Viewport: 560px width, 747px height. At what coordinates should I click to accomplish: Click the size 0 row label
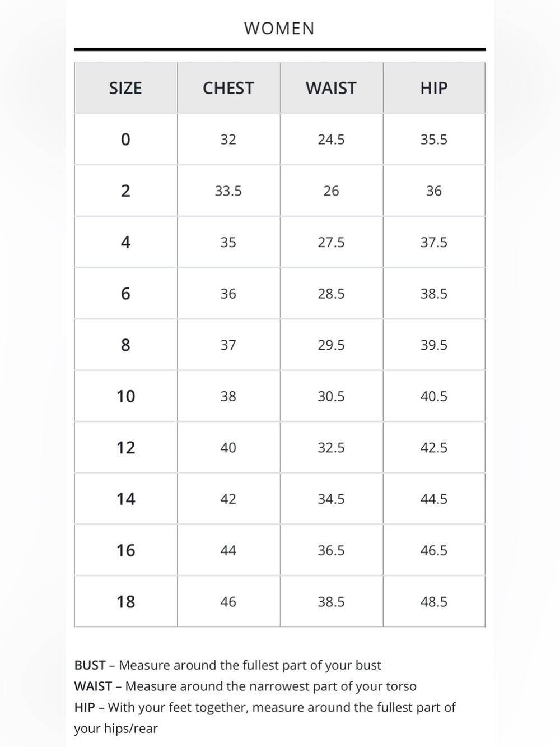click(x=125, y=139)
